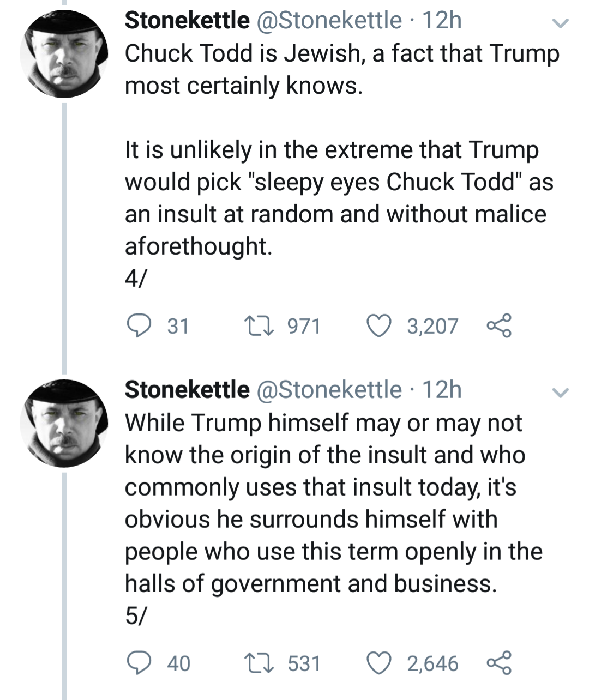Share the 5/ tweet via share icon

pyautogui.click(x=499, y=663)
